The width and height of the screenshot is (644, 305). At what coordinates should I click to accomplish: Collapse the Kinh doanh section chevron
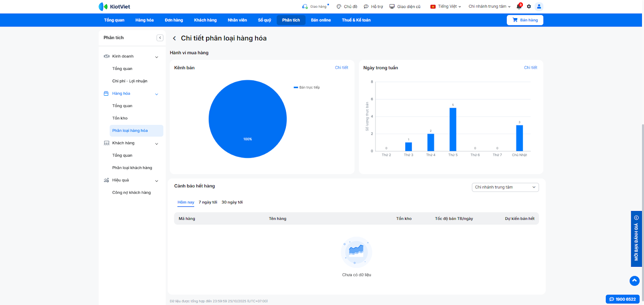[x=157, y=57]
